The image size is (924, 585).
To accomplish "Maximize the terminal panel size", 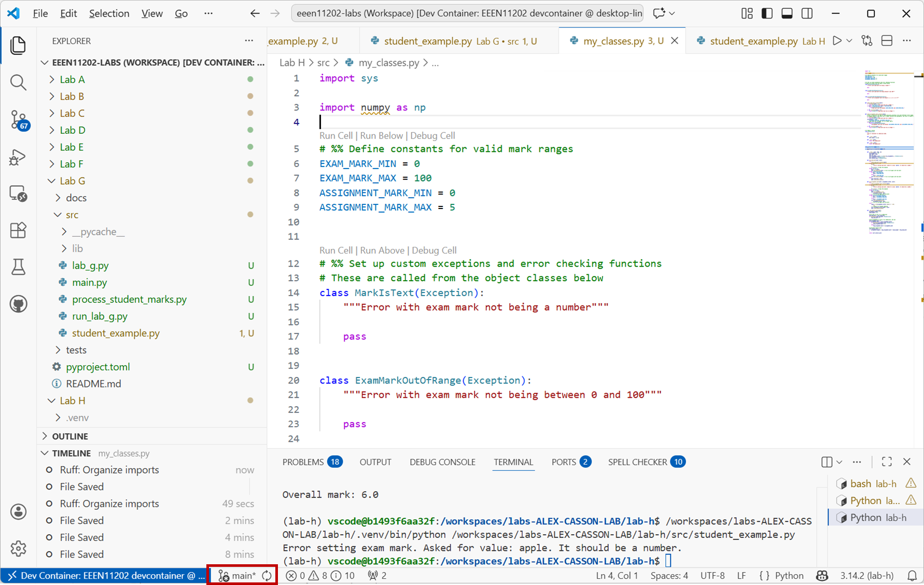I will [887, 462].
